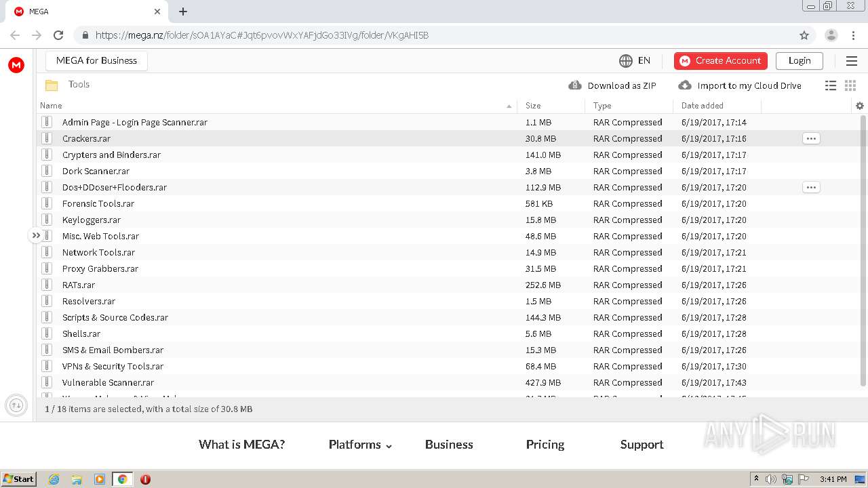868x488 pixels.
Task: Click Import to my Cloud Drive
Action: [740, 85]
